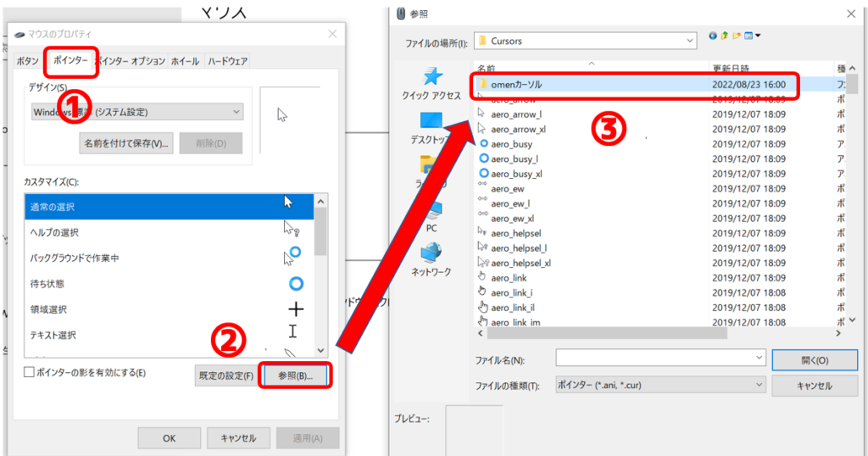
Task: Click キャンセル in mouse properties window
Action: click(238, 437)
